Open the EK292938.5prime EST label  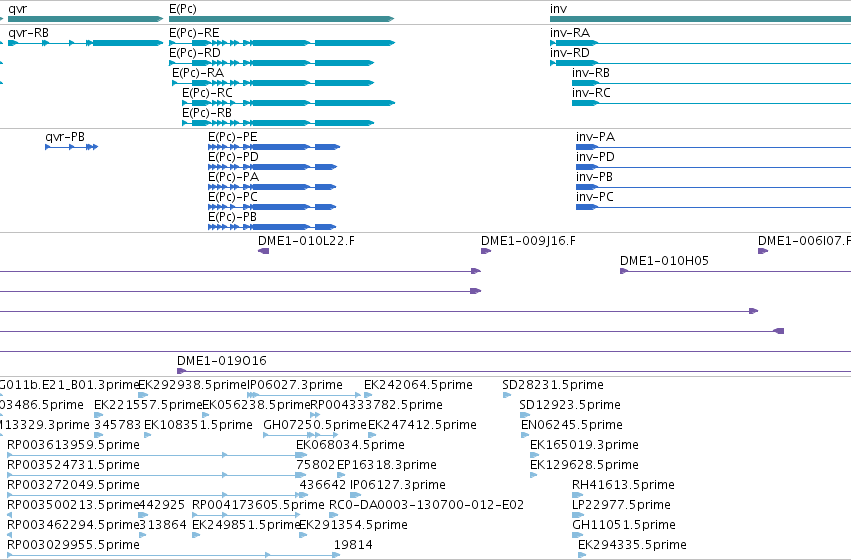tap(193, 385)
